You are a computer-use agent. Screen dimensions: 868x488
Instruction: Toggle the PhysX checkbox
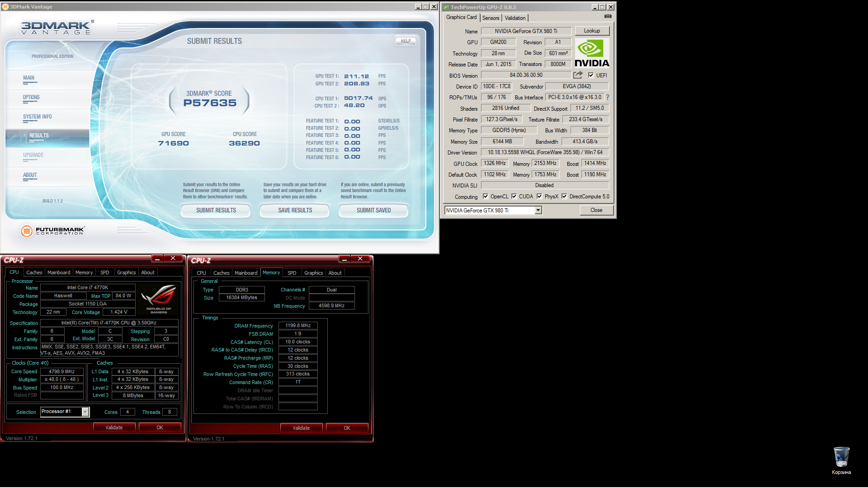click(539, 197)
